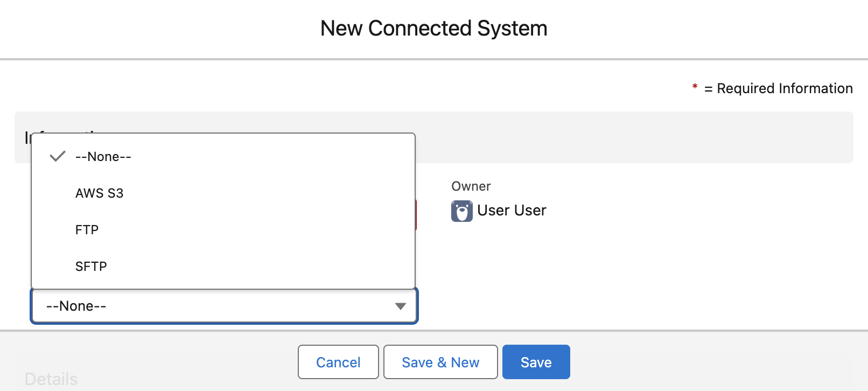Select the SFTP option
868x391 pixels.
[x=90, y=266]
